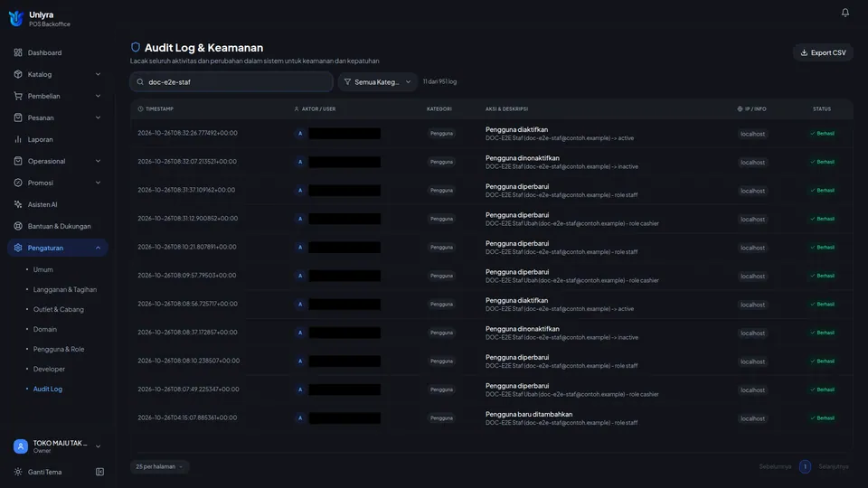Click actor avatar in 04:15:07 row

pos(300,418)
